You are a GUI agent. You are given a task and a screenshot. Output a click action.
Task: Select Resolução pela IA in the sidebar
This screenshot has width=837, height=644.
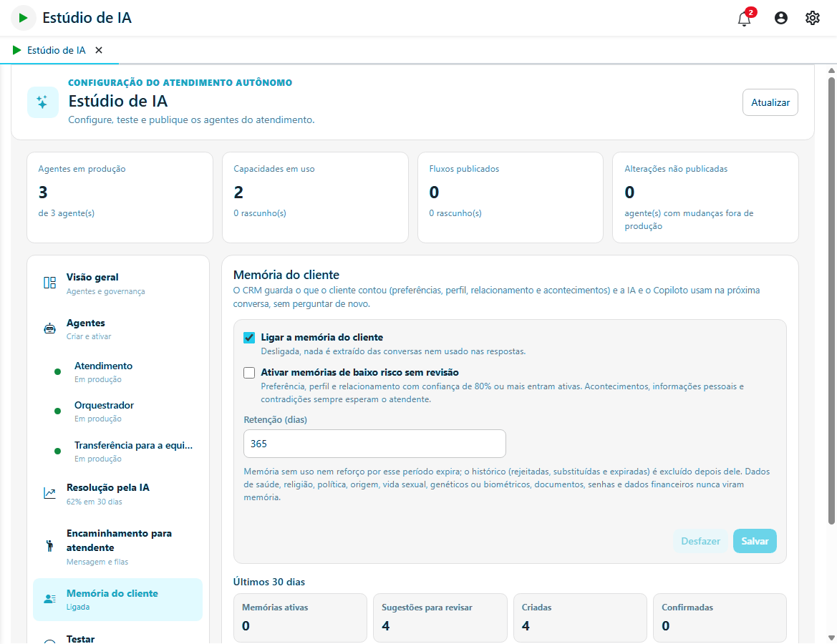point(118,494)
